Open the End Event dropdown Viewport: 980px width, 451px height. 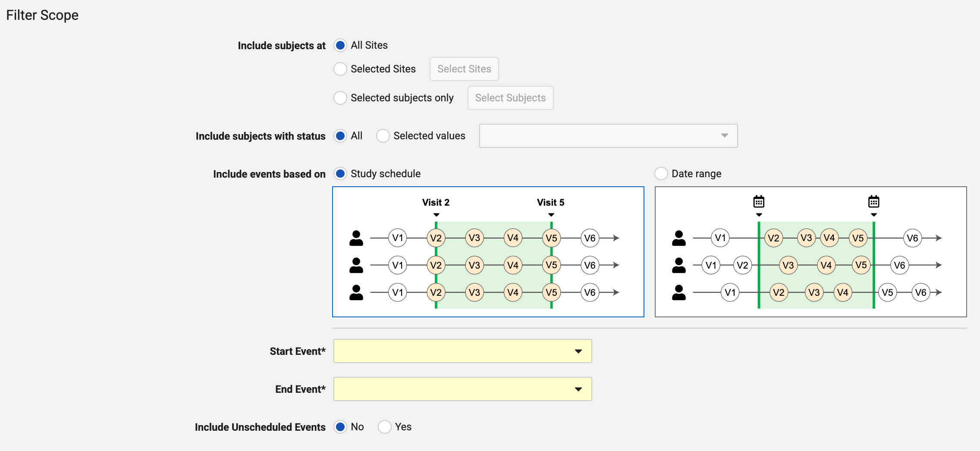pos(463,389)
